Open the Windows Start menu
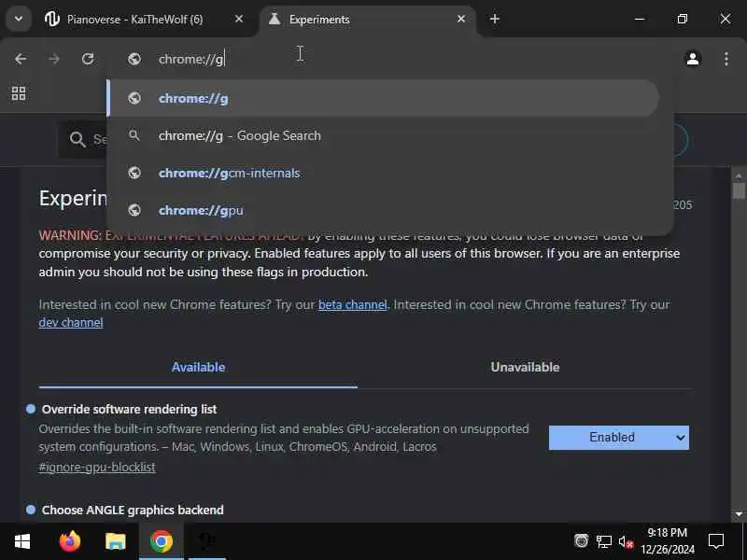This screenshot has width=747, height=560. coord(21,541)
